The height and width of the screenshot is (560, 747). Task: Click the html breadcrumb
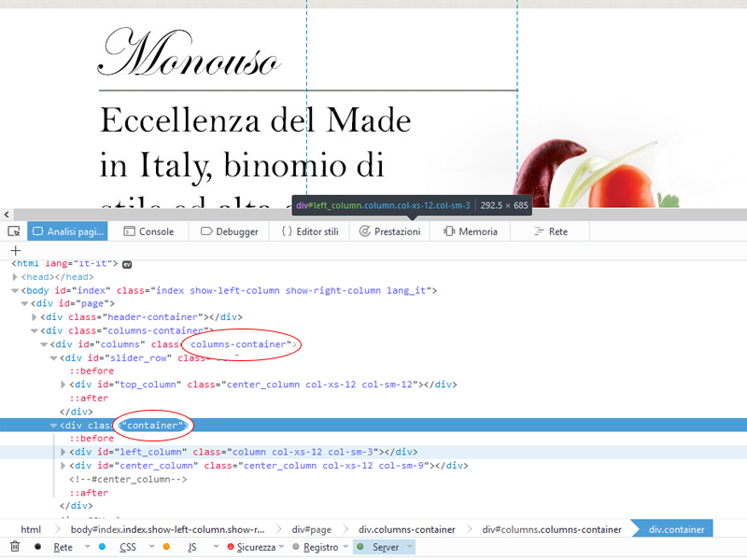point(31,529)
